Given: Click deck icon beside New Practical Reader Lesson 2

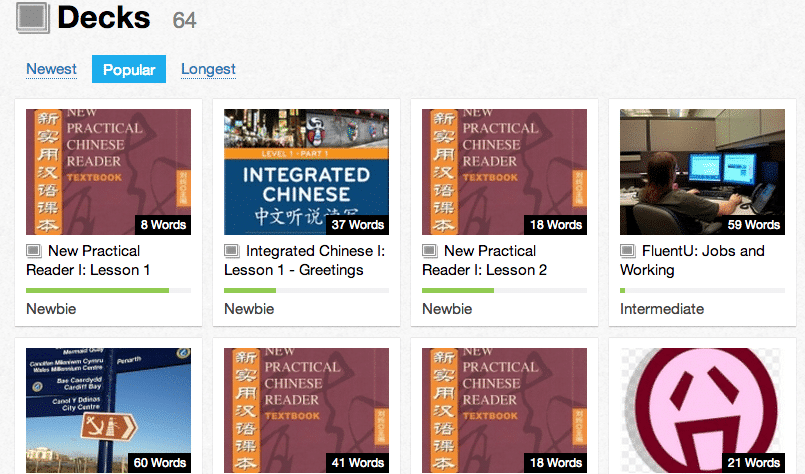Looking at the screenshot, I should coord(430,251).
